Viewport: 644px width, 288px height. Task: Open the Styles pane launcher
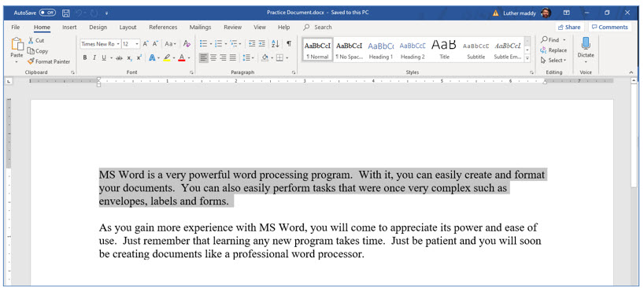click(531, 72)
